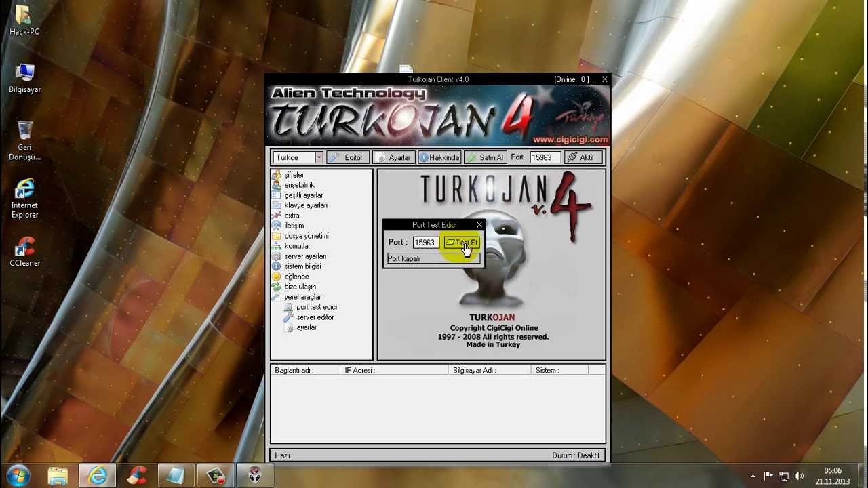Click the Sistem column header
The height and width of the screenshot is (488, 868).
tap(559, 370)
